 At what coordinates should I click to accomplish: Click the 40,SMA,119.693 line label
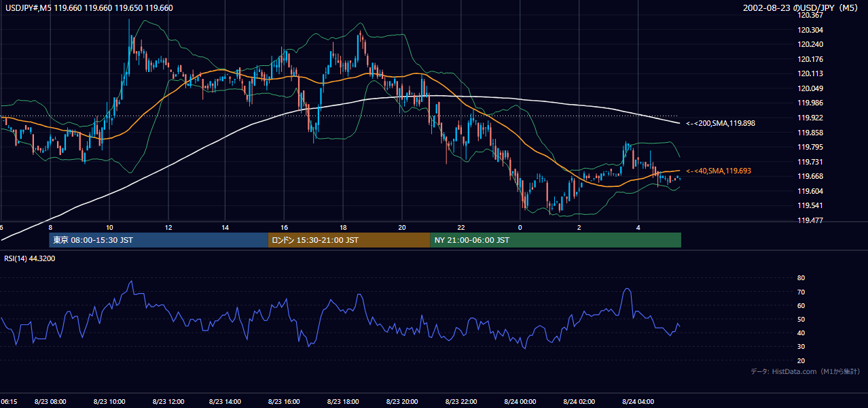pyautogui.click(x=719, y=171)
